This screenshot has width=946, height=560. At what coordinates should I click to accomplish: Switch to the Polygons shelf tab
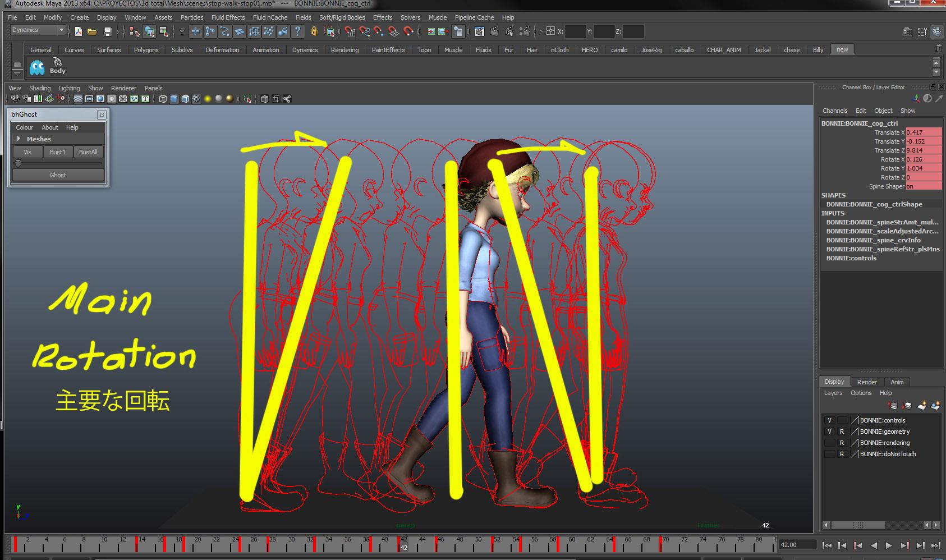coord(146,50)
